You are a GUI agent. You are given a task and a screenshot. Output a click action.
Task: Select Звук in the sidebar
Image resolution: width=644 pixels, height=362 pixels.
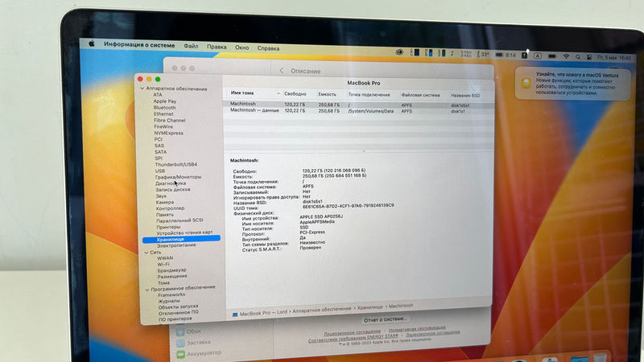click(161, 195)
